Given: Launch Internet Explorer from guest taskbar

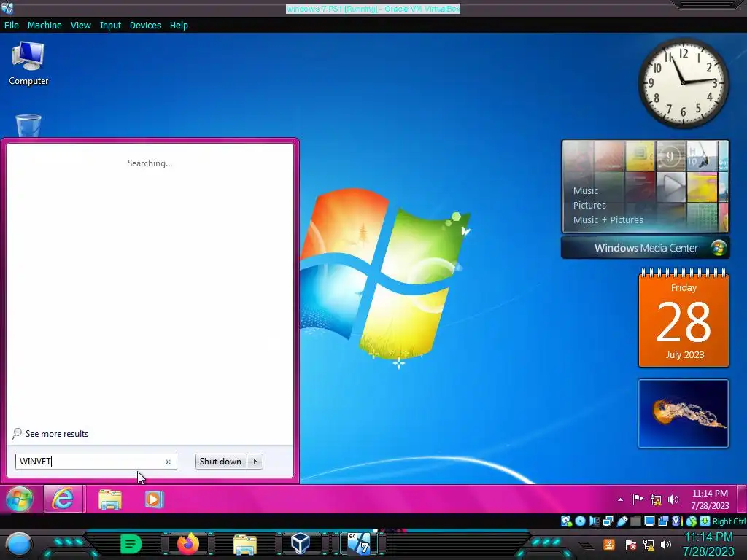Looking at the screenshot, I should pyautogui.click(x=63, y=499).
